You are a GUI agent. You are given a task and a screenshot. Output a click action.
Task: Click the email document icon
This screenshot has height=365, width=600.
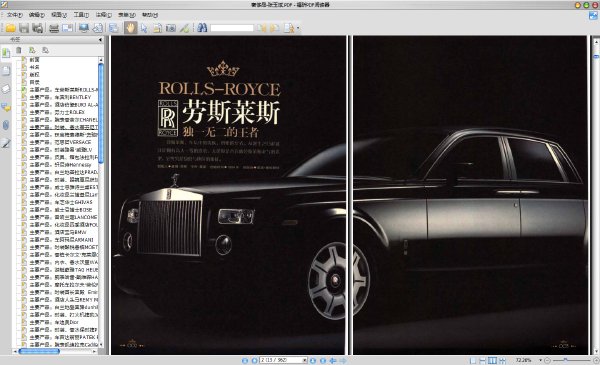click(67, 28)
